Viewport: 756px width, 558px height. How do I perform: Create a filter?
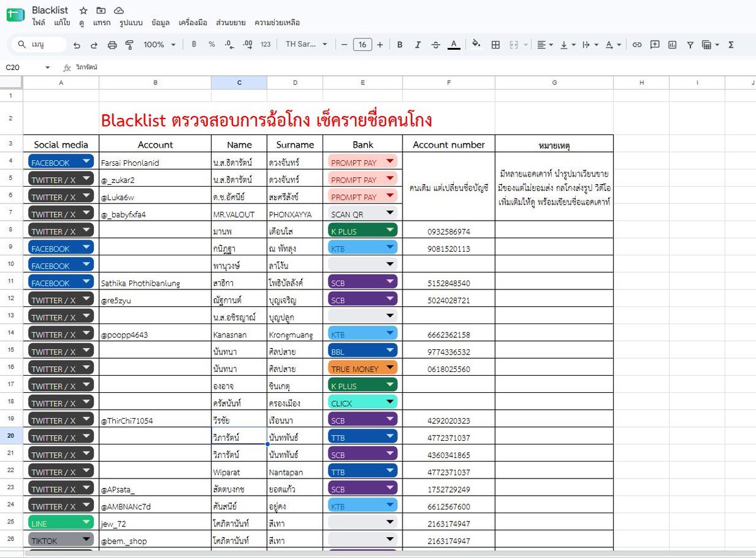coord(690,45)
